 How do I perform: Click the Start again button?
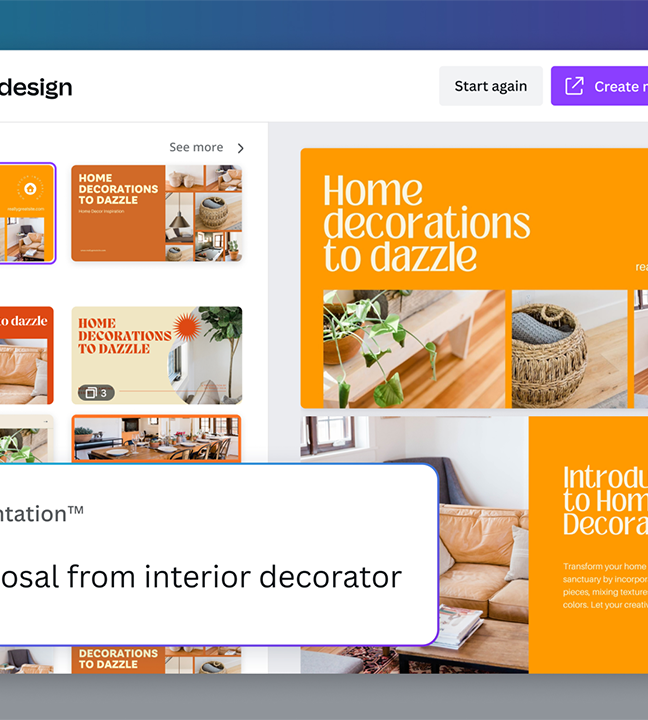pyautogui.click(x=490, y=86)
